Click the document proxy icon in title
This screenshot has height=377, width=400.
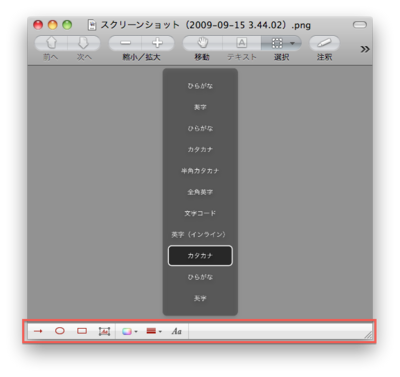point(92,25)
